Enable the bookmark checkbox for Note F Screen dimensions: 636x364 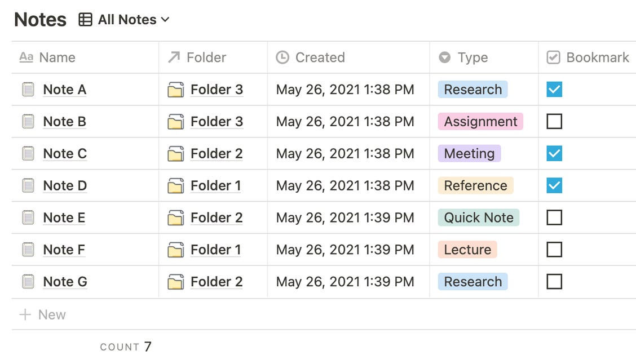(x=554, y=249)
